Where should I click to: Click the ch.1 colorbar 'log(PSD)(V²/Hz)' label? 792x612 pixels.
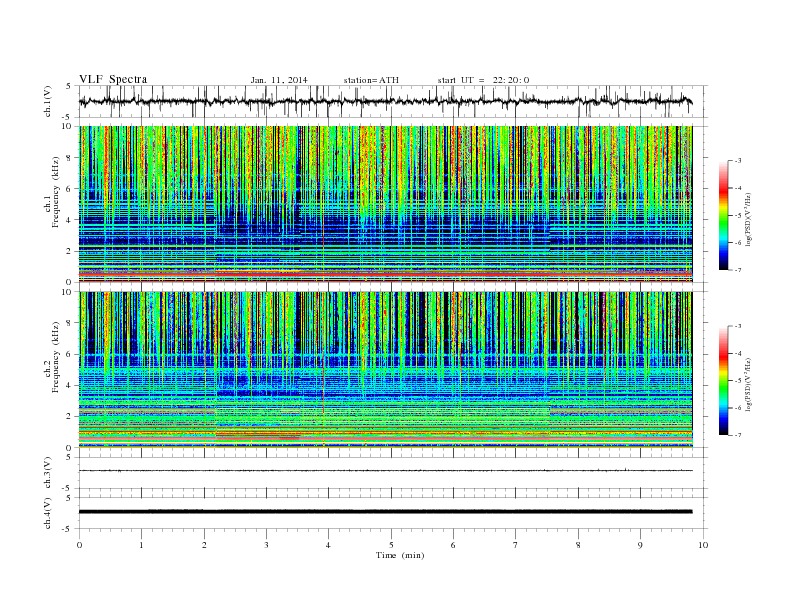749,219
